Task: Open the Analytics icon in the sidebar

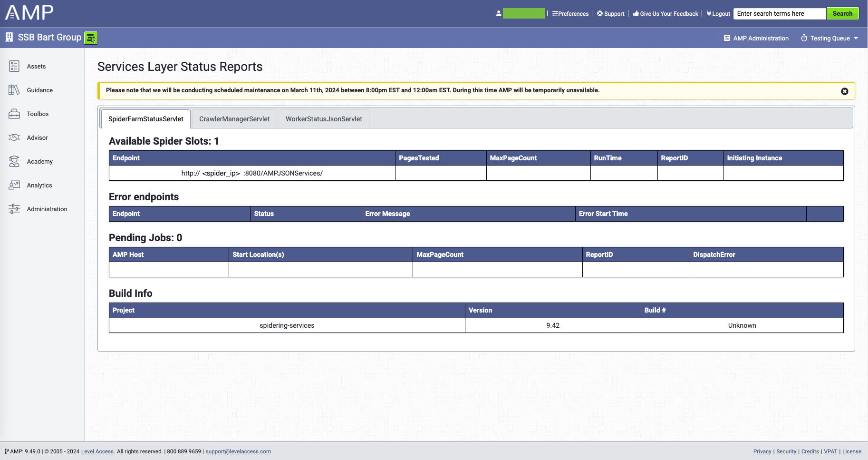Action: coord(14,185)
